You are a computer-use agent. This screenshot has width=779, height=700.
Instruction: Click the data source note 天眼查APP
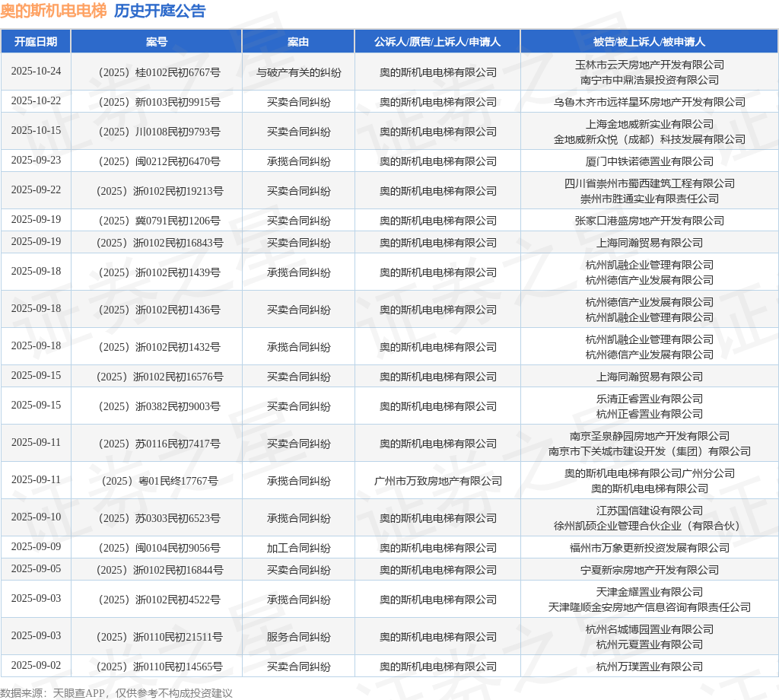(x=79, y=693)
